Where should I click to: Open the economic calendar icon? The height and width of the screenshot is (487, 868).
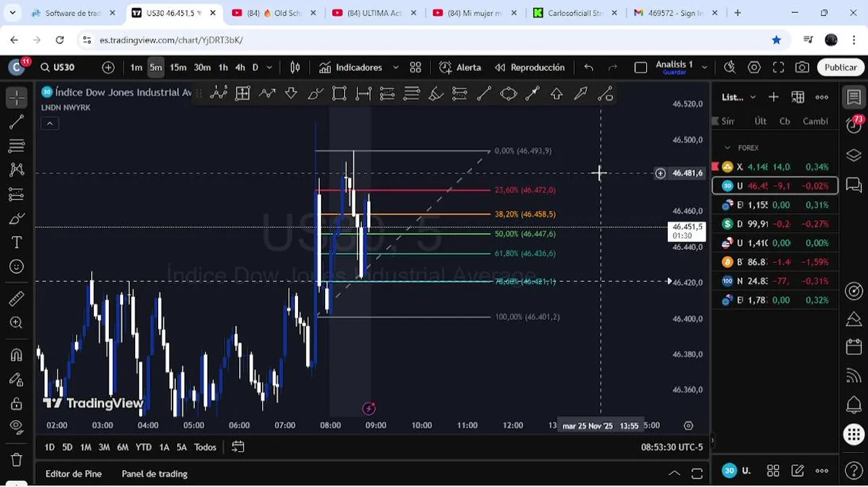click(854, 347)
